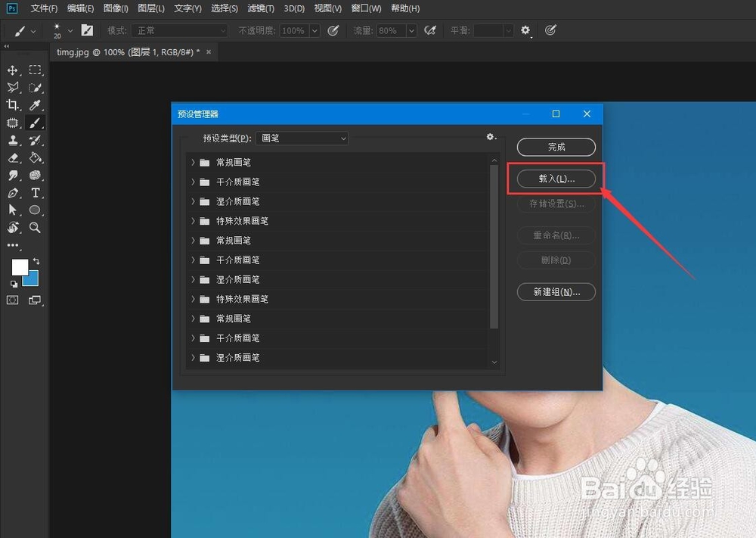Click the swap foreground/background colors arrow
Image resolution: width=756 pixels, height=538 pixels.
[36, 261]
